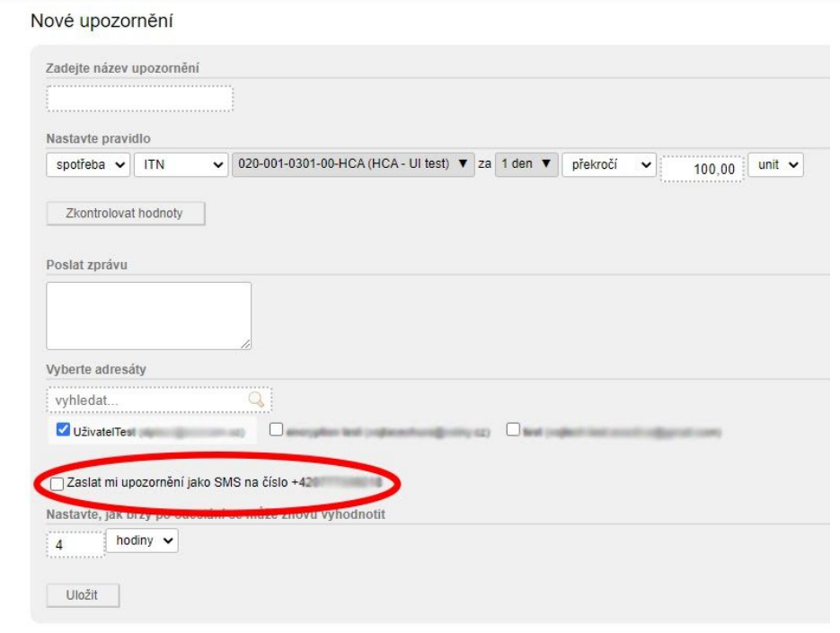Click the 100,00 threshold value field
This screenshot has width=840, height=633.
point(702,169)
